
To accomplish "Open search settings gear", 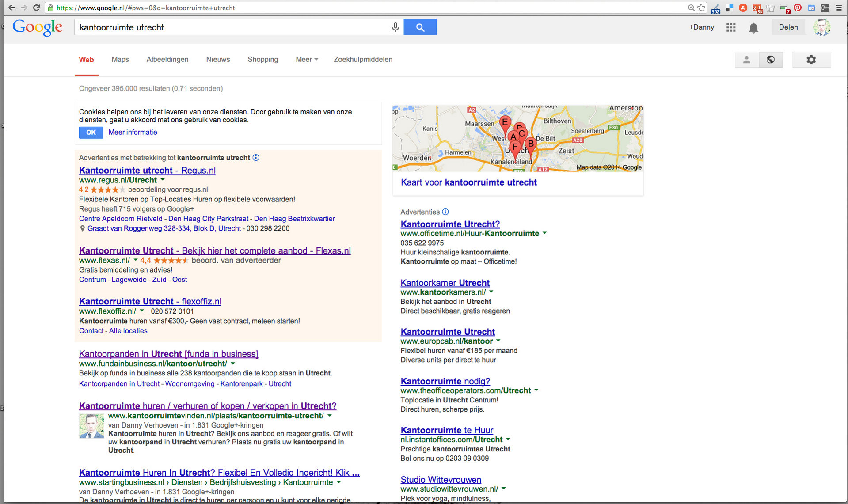I will pyautogui.click(x=811, y=60).
